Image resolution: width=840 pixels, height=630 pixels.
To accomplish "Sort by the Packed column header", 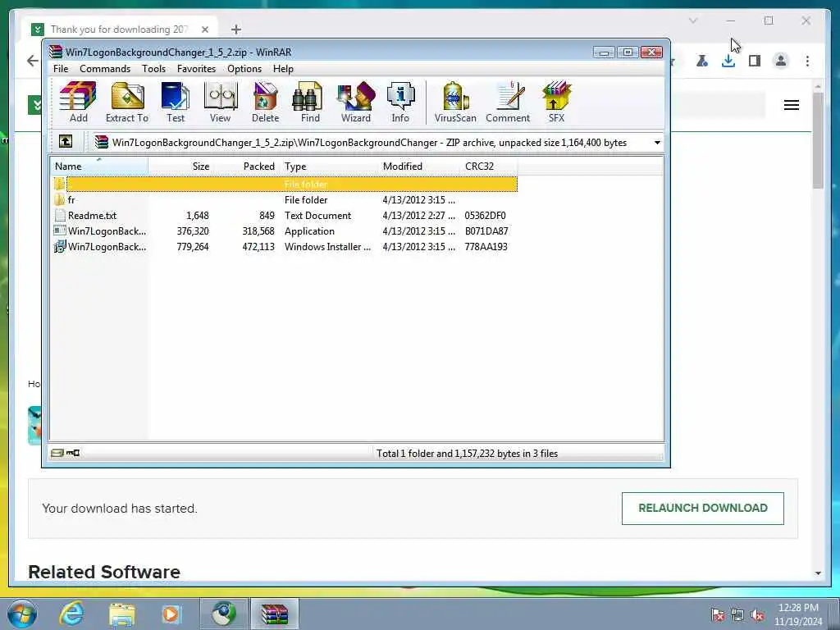I will [245, 166].
